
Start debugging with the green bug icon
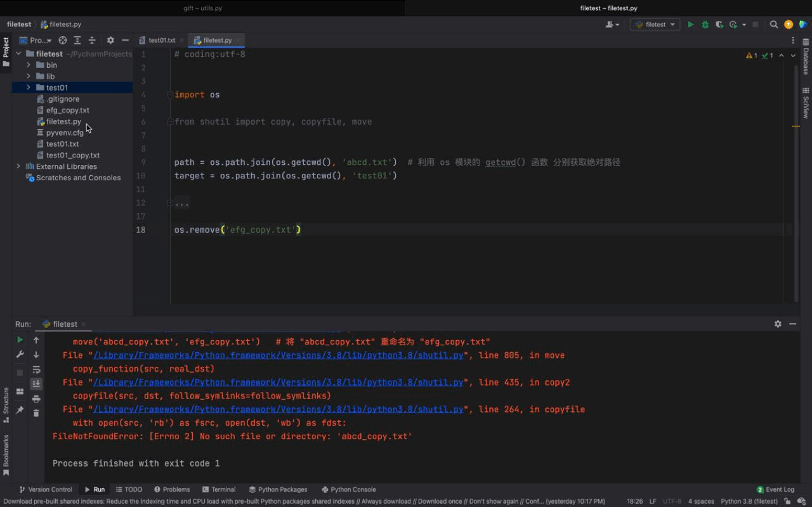click(705, 25)
